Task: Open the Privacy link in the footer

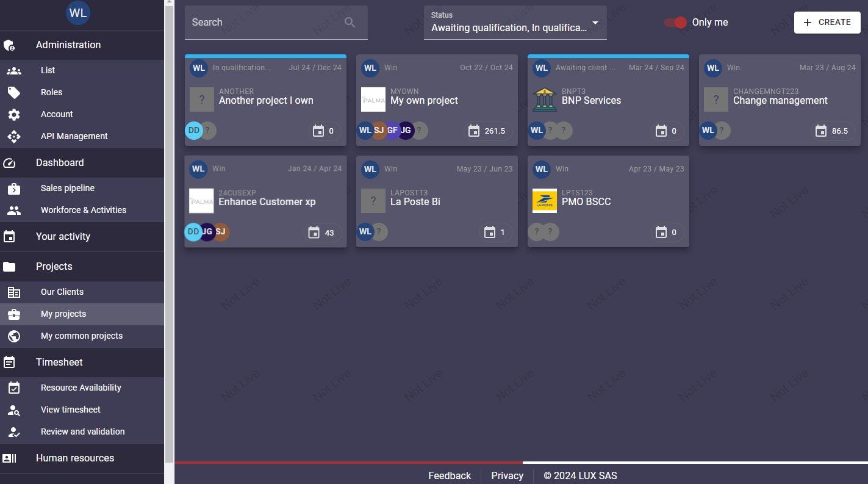Action: click(507, 475)
